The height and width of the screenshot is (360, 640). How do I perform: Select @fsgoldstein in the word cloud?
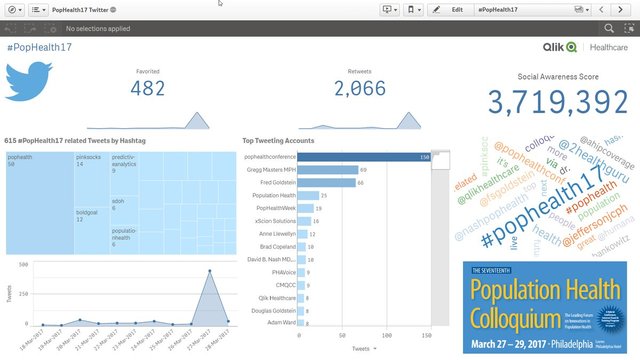coord(507,189)
